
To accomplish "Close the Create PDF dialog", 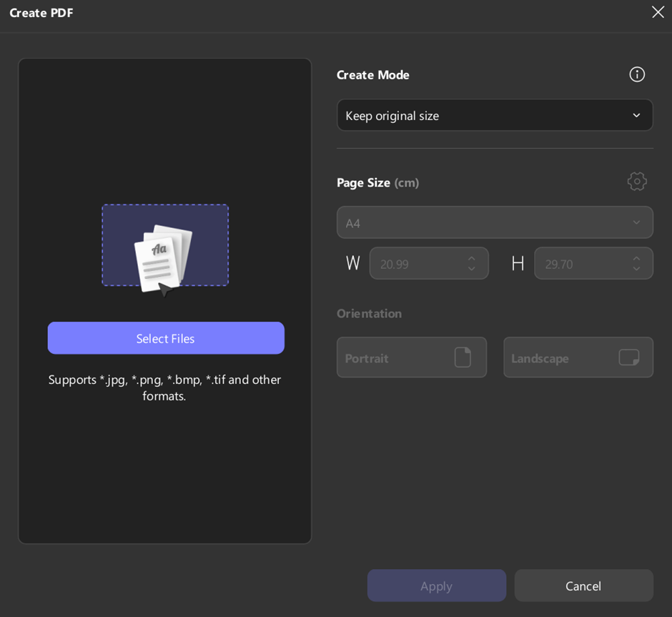I will tap(658, 12).
